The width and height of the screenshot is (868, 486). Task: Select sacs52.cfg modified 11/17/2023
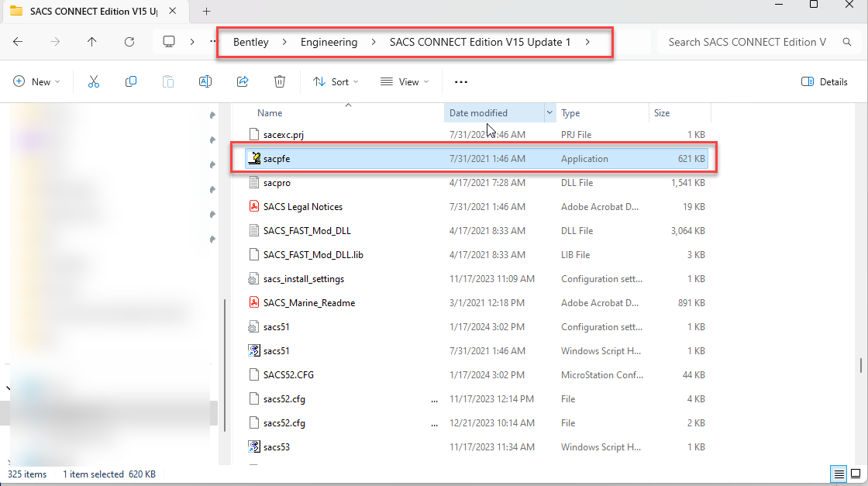pyautogui.click(x=476, y=399)
